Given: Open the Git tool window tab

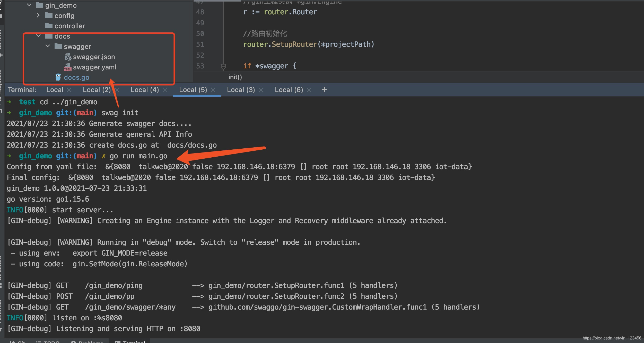Looking at the screenshot, I should pyautogui.click(x=17, y=341).
